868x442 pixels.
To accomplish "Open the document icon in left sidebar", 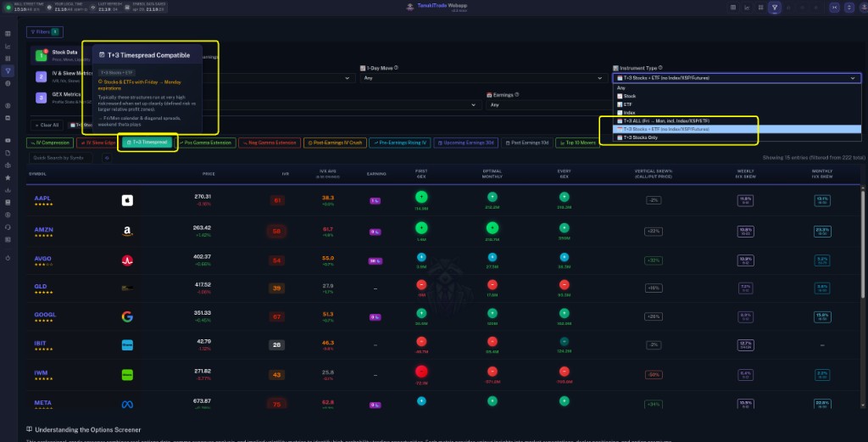I will 8,153.
